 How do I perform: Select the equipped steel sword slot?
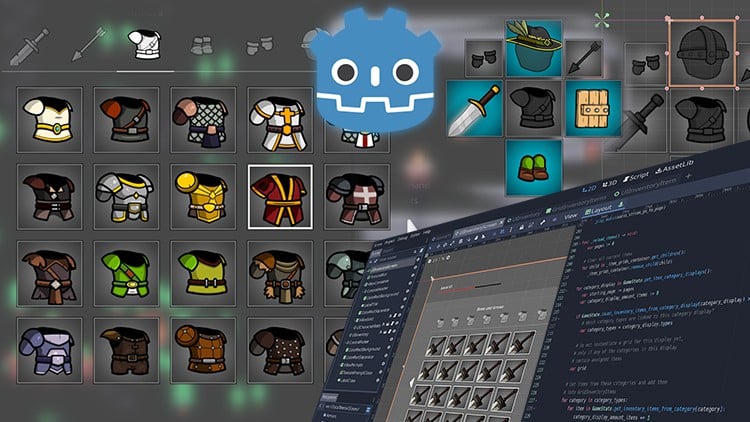pos(473,107)
